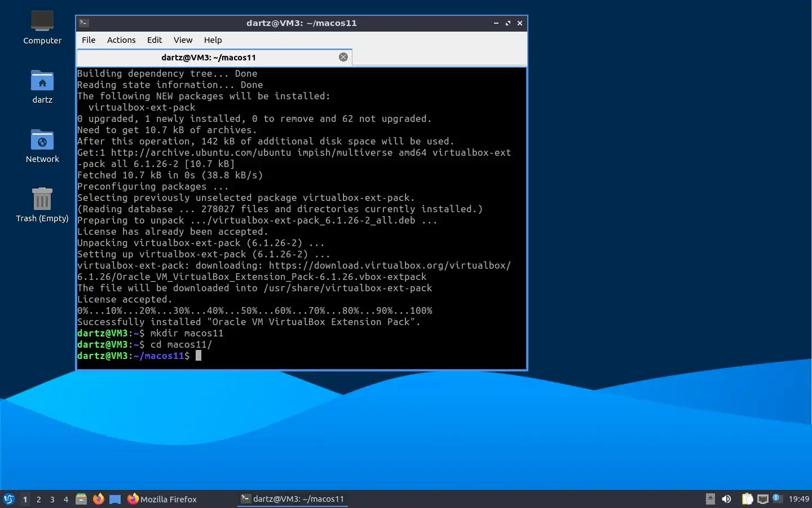
Task: Click the terminal prompt cursor line
Action: [x=139, y=356]
